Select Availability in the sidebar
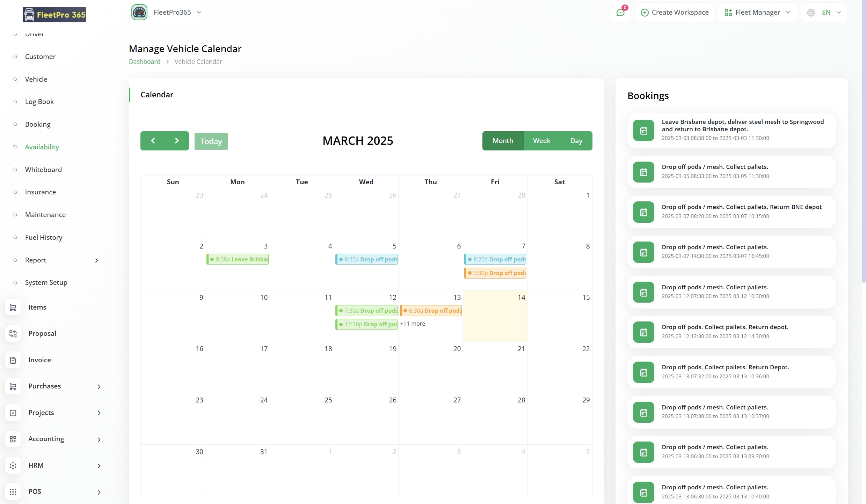Screen dimensions: 866x504 pyautogui.click(x=42, y=147)
